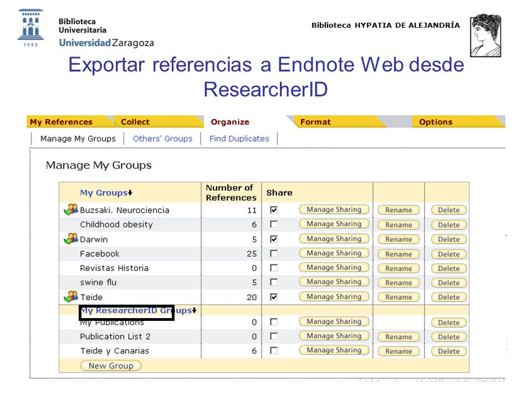Tick the Share checkbox for Facebook
This screenshot has width=532, height=399.
(274, 253)
